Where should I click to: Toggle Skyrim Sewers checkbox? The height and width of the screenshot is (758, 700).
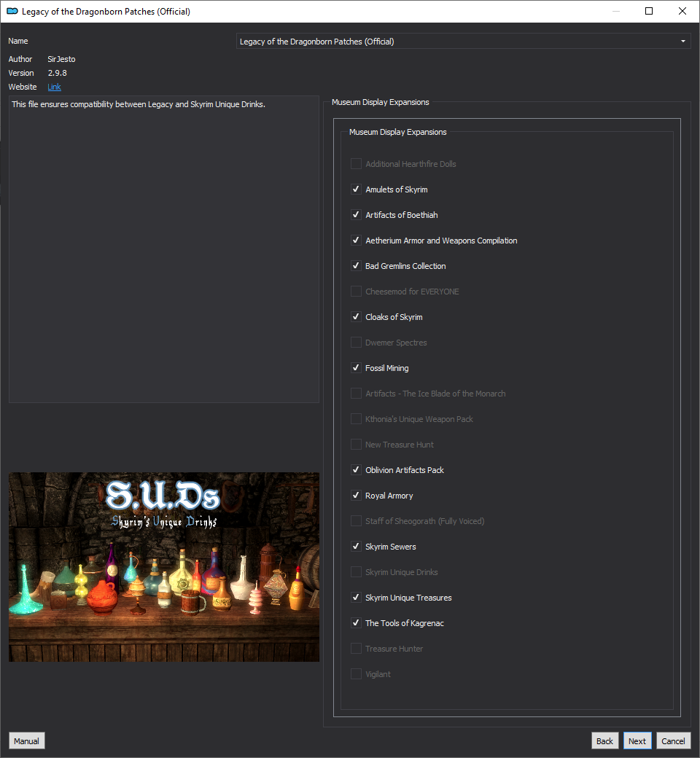356,547
